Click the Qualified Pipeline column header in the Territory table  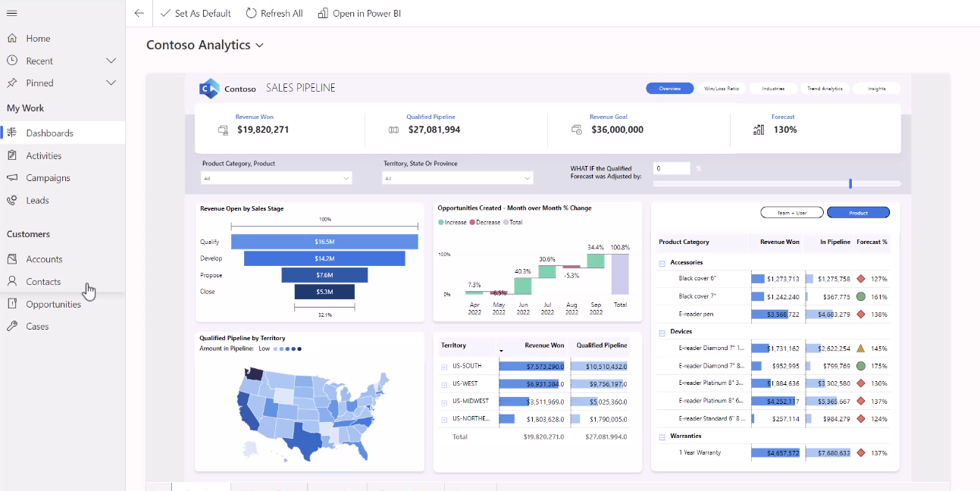[602, 346]
